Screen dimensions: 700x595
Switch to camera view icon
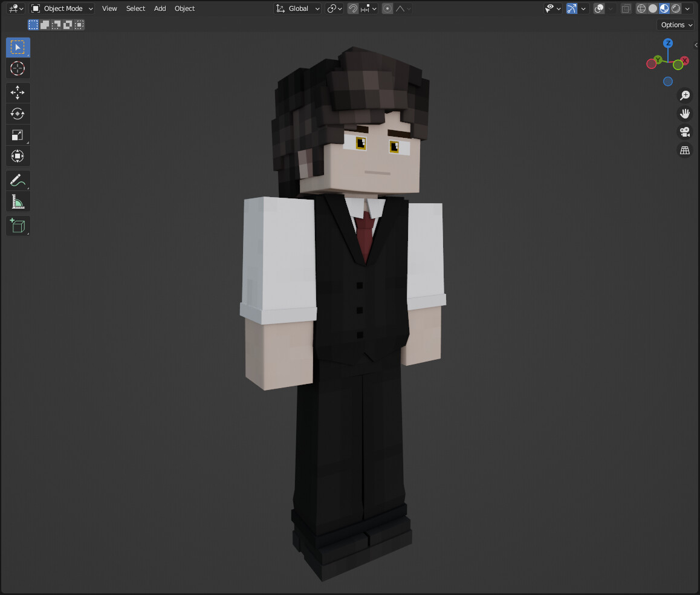point(684,132)
